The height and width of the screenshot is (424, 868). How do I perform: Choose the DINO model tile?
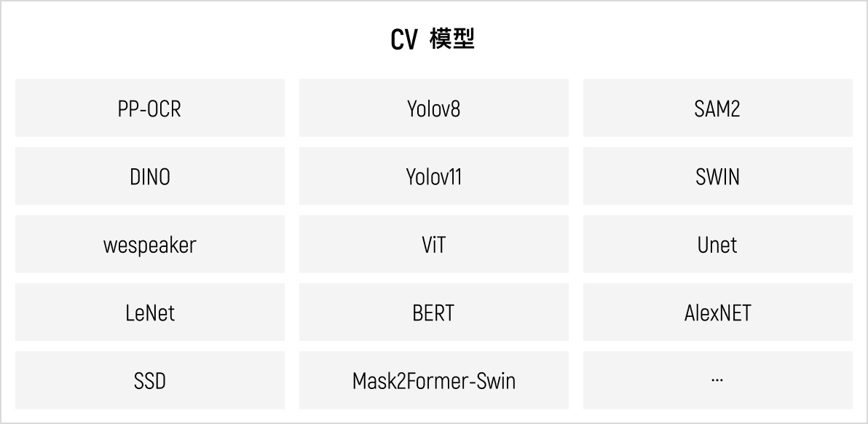(149, 176)
